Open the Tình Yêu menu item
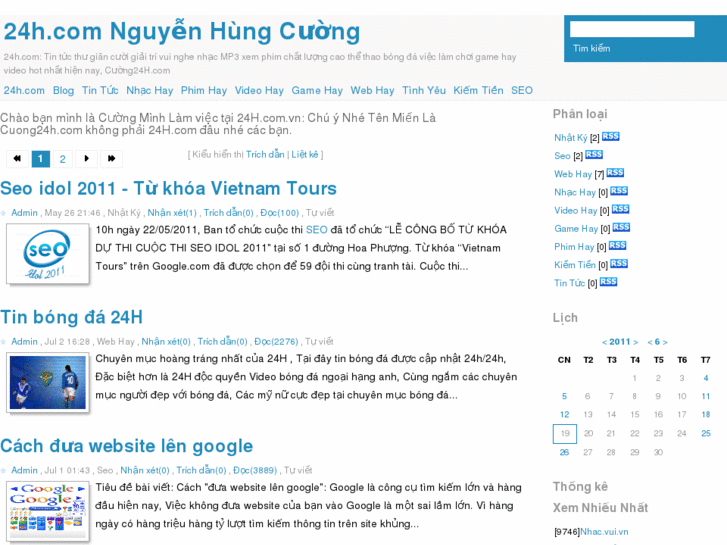727x545 pixels. click(424, 90)
